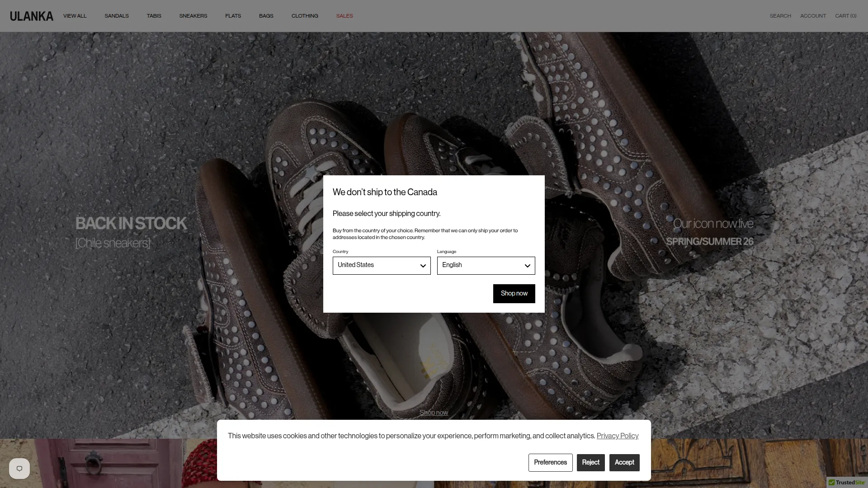Open cookie Preferences

[x=550, y=463]
